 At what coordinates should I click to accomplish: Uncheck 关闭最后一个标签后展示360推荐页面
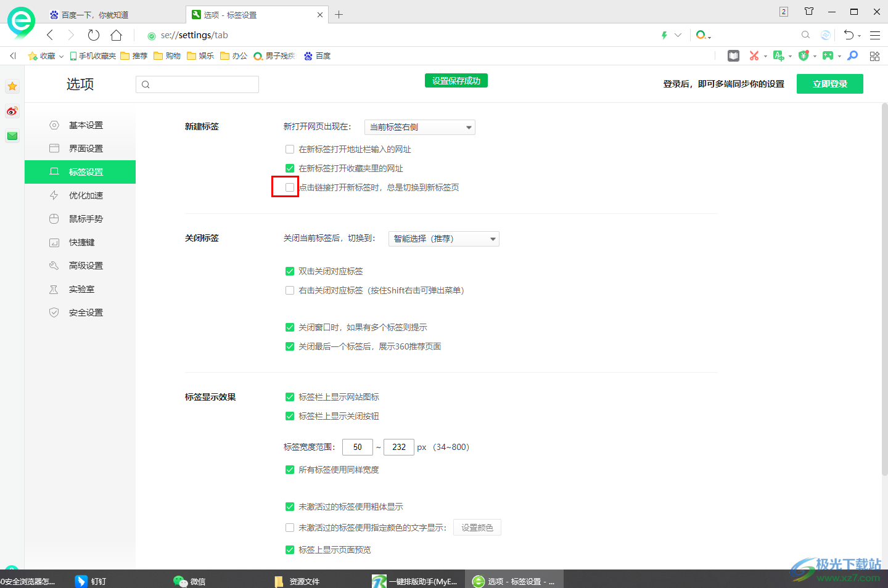[x=290, y=346]
